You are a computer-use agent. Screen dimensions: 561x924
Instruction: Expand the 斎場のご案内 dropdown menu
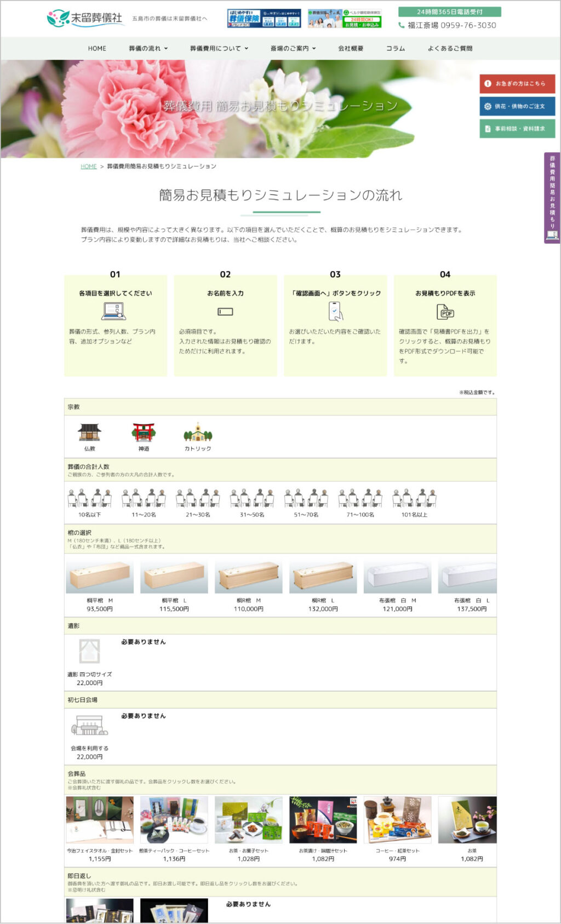pos(293,48)
